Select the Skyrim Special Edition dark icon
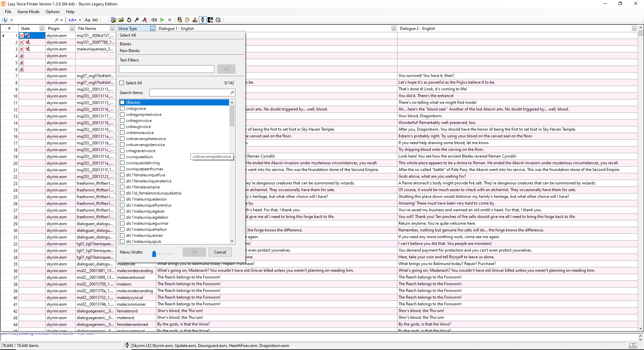This screenshot has width=644, height=350. pyautogui.click(x=210, y=20)
